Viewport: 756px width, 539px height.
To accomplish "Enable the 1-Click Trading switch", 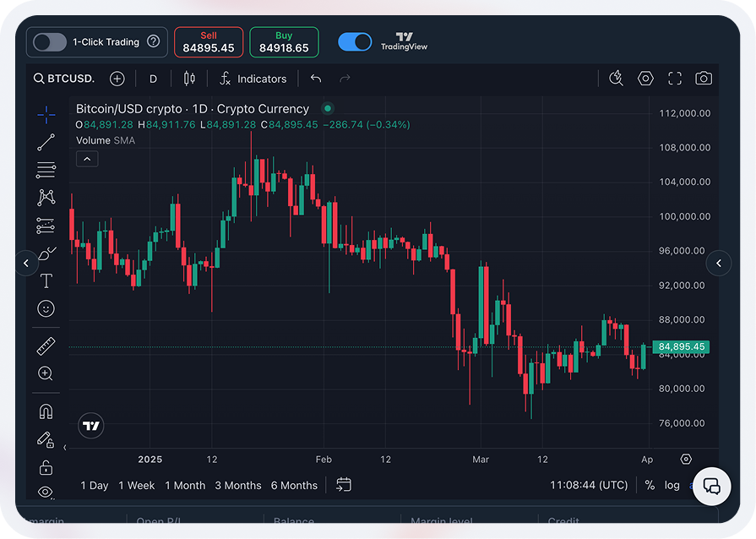I will [50, 41].
